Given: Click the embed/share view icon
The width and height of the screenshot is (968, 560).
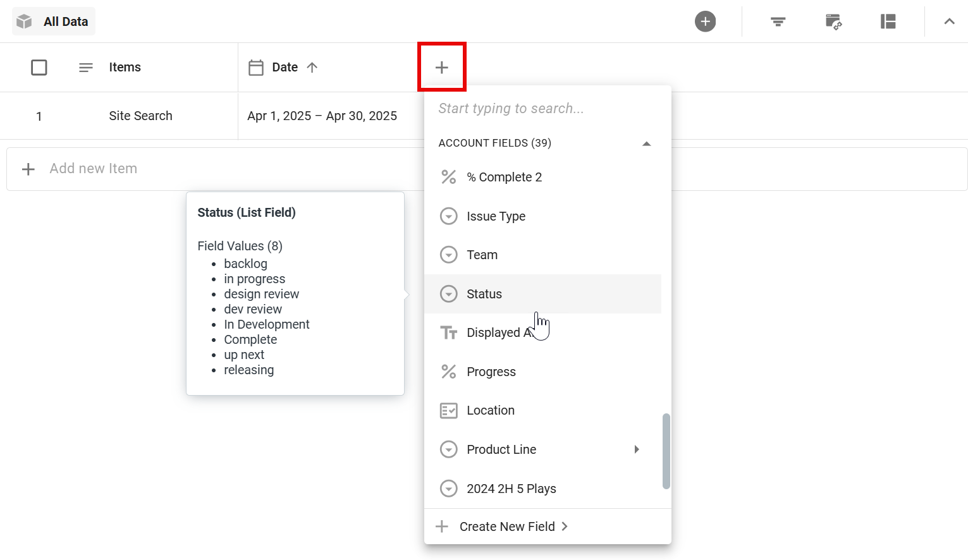Looking at the screenshot, I should (x=833, y=21).
